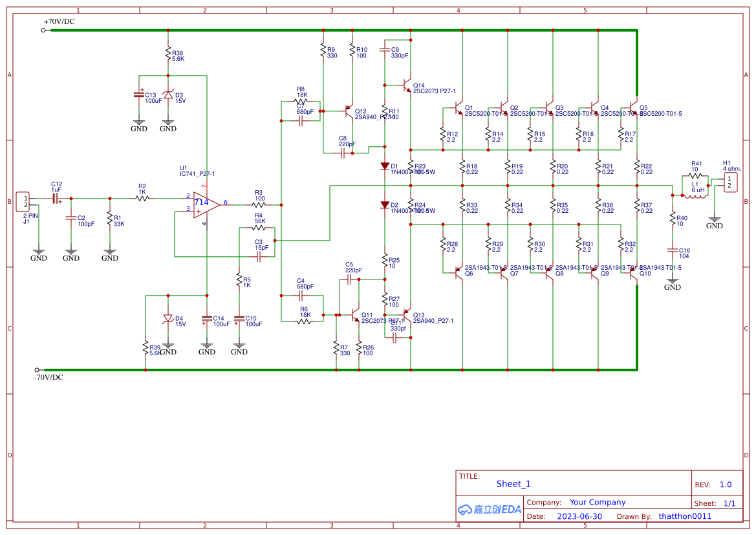Click the JLC EDA logo in title block
Screen dimensions: 756x535
coord(489,509)
